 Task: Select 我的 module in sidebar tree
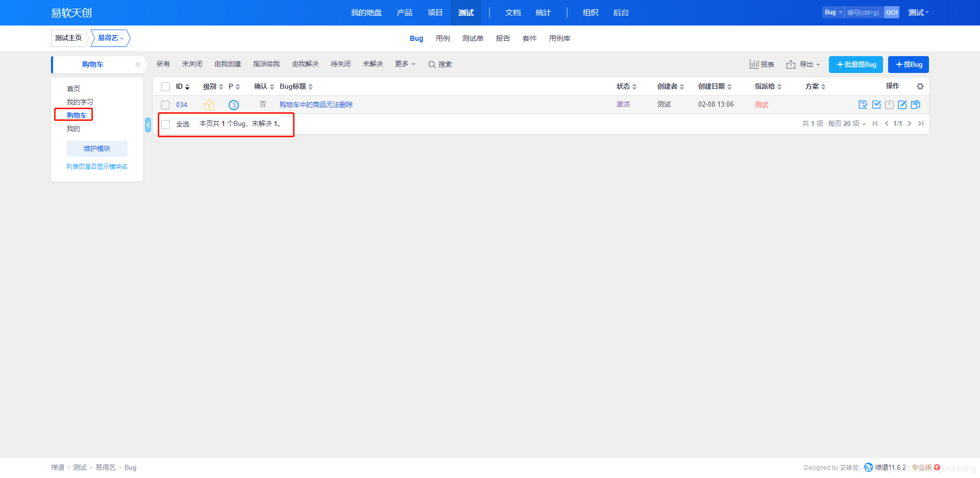[x=73, y=129]
